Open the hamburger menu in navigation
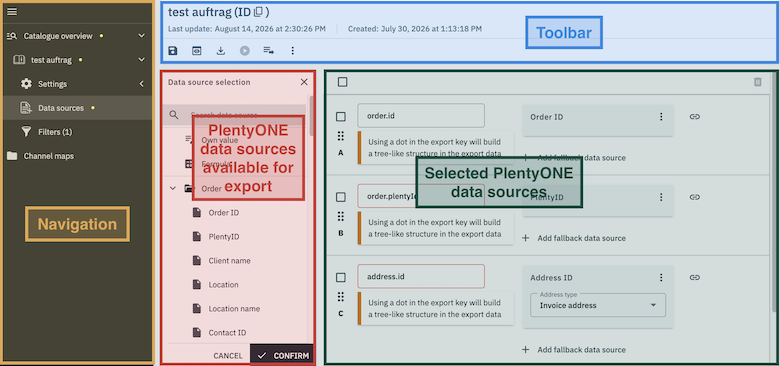The height and width of the screenshot is (366, 780). point(12,12)
